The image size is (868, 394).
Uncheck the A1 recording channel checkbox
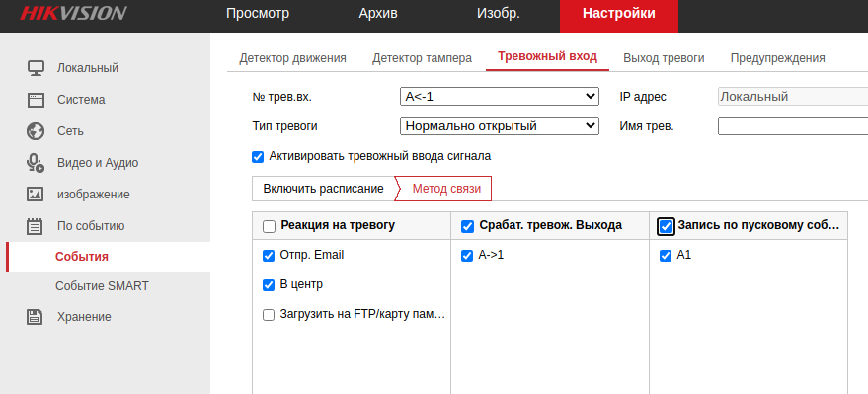666,256
